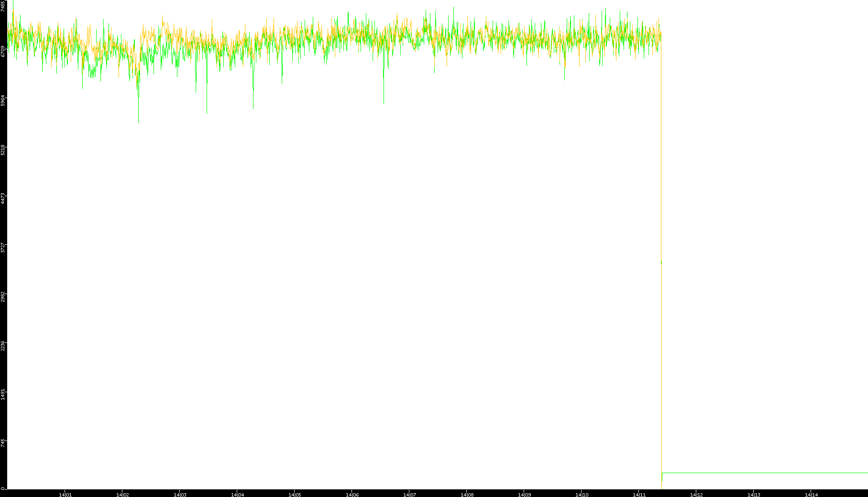Select the 14:07 time axis label

(x=409, y=494)
